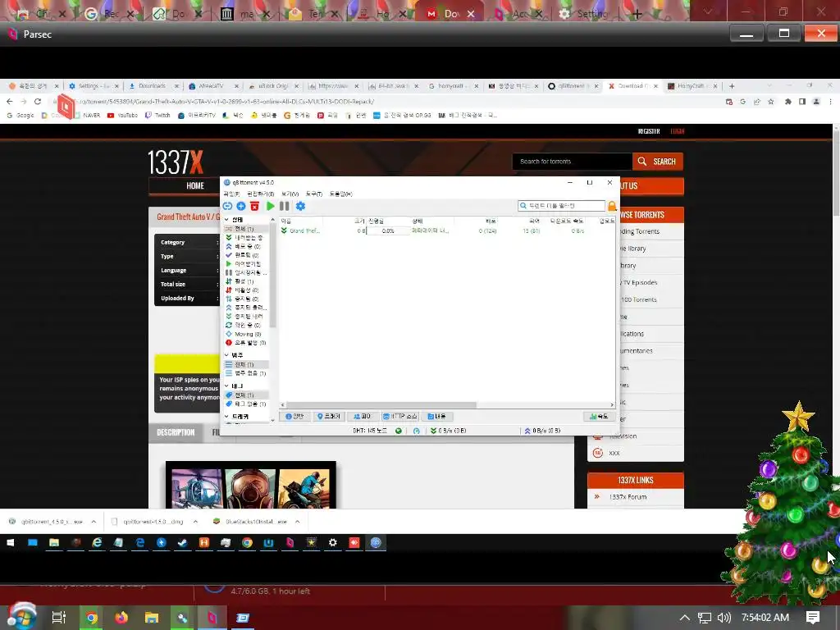This screenshot has height=630, width=840.
Task: Click the GTA V artwork thumbnail
Action: click(x=251, y=486)
